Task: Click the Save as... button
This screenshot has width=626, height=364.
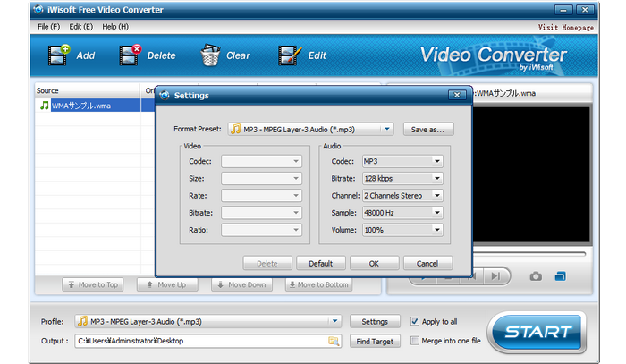Action: pos(428,130)
